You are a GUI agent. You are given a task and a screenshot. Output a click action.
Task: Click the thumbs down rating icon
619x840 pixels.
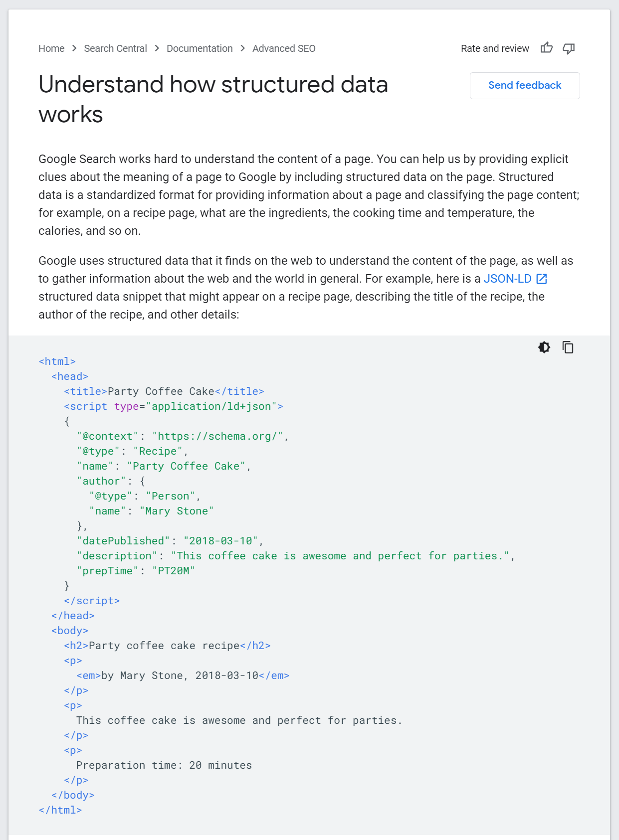click(569, 48)
